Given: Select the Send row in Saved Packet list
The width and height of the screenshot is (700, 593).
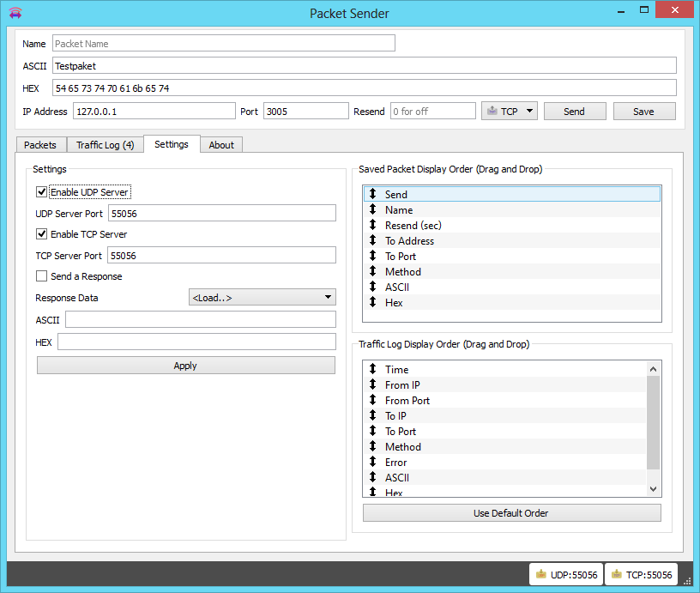Looking at the screenshot, I should 511,194.
